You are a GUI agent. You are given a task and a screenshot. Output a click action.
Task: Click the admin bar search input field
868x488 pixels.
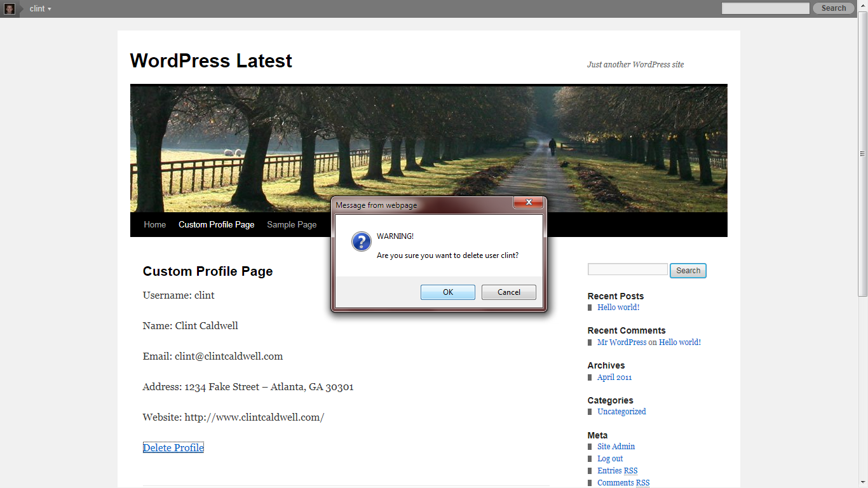point(765,8)
